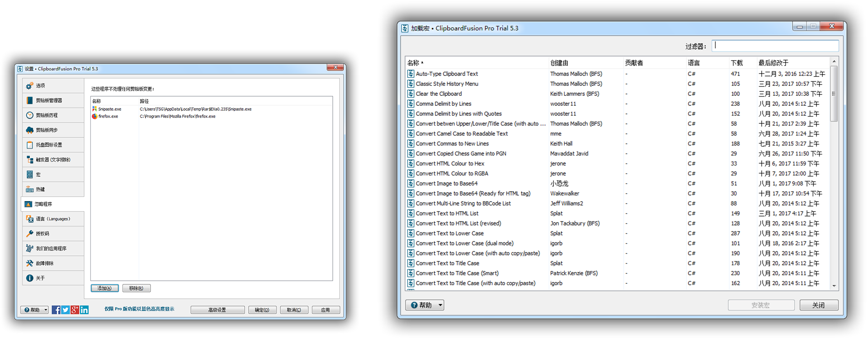
Task: Click the Auto-Type Clipboard Text macro icon
Action: click(410, 74)
